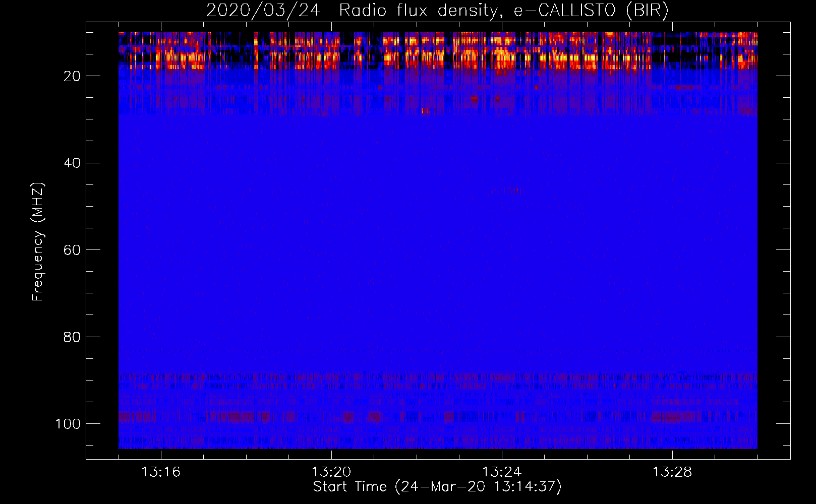Click the 13:28 time tick label
The width and height of the screenshot is (816, 504).
point(672,472)
